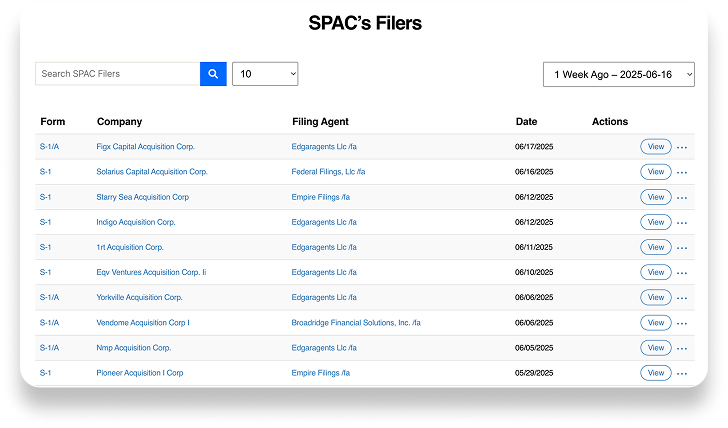Open Starry Sea Acquisition Corp link
This screenshot has height=428, width=728.
(x=143, y=197)
